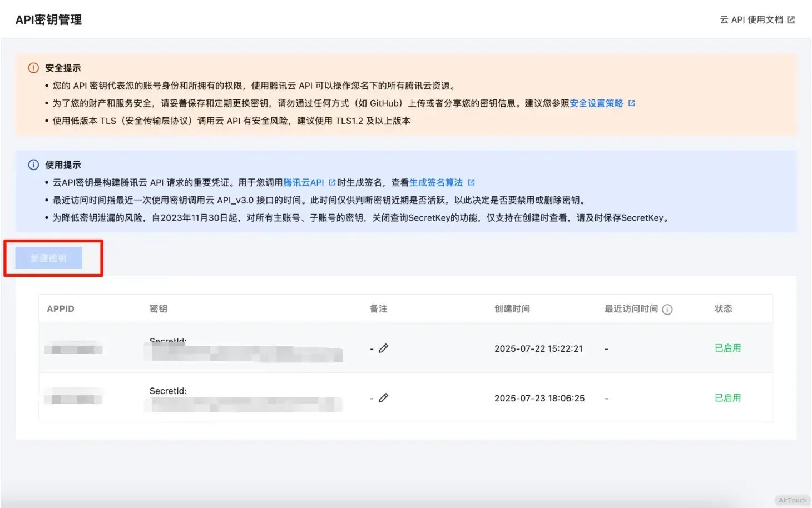Open the 安全设置策略 link
The height and width of the screenshot is (508, 812).
596,103
